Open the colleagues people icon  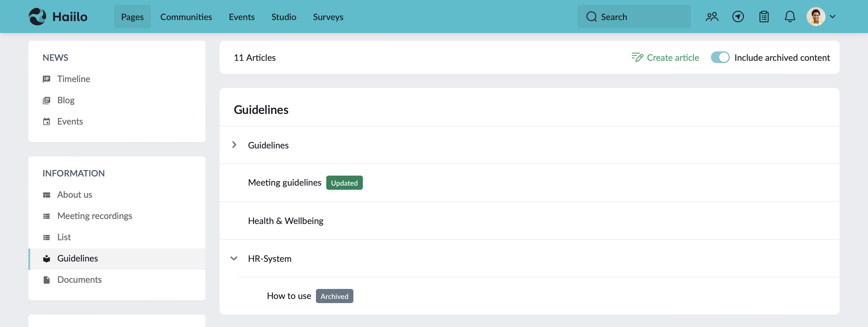pos(712,17)
